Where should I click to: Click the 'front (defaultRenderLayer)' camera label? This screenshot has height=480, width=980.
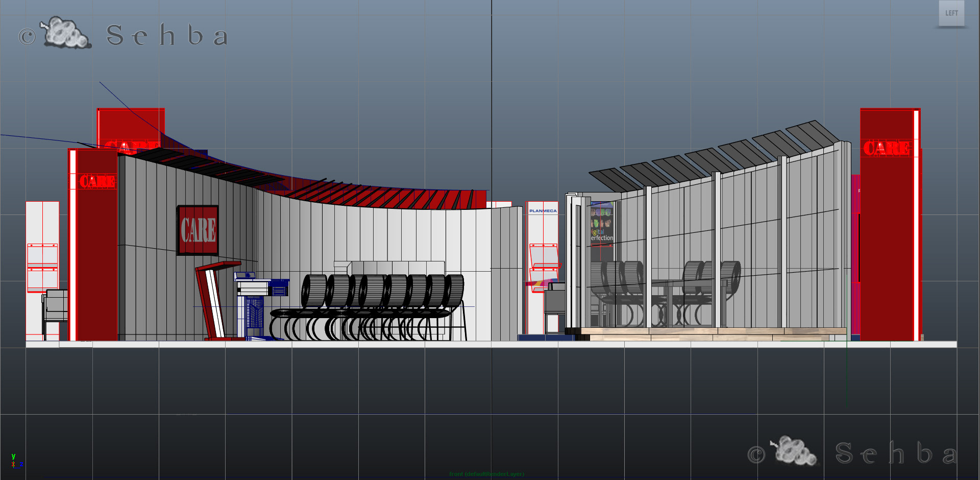click(x=486, y=474)
